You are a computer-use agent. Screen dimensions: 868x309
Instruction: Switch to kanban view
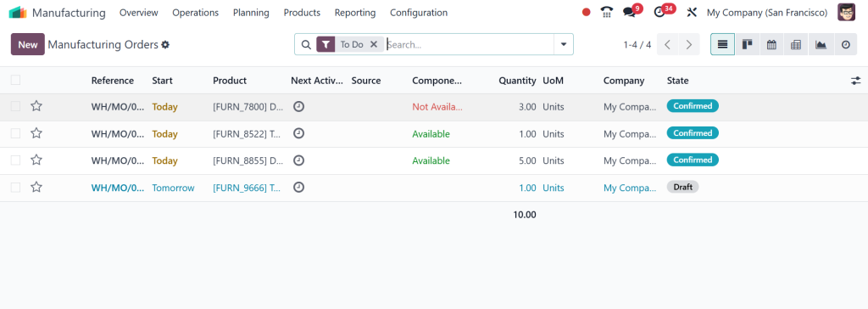click(x=747, y=44)
